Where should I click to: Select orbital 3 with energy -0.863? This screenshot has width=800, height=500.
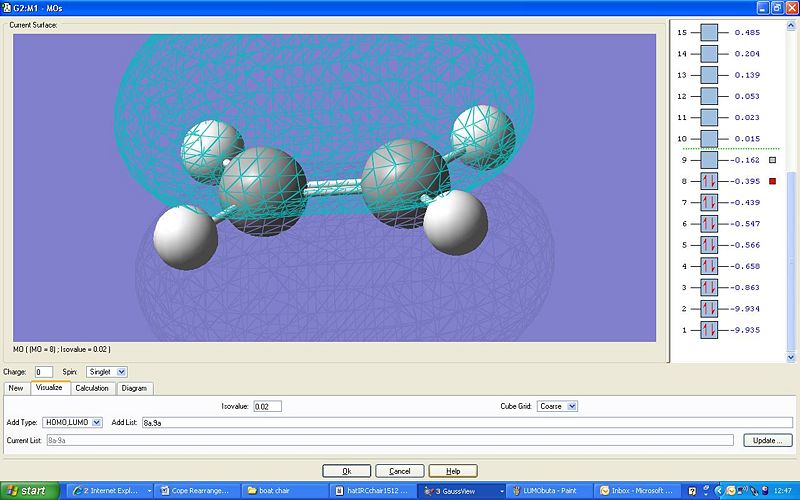click(709, 288)
